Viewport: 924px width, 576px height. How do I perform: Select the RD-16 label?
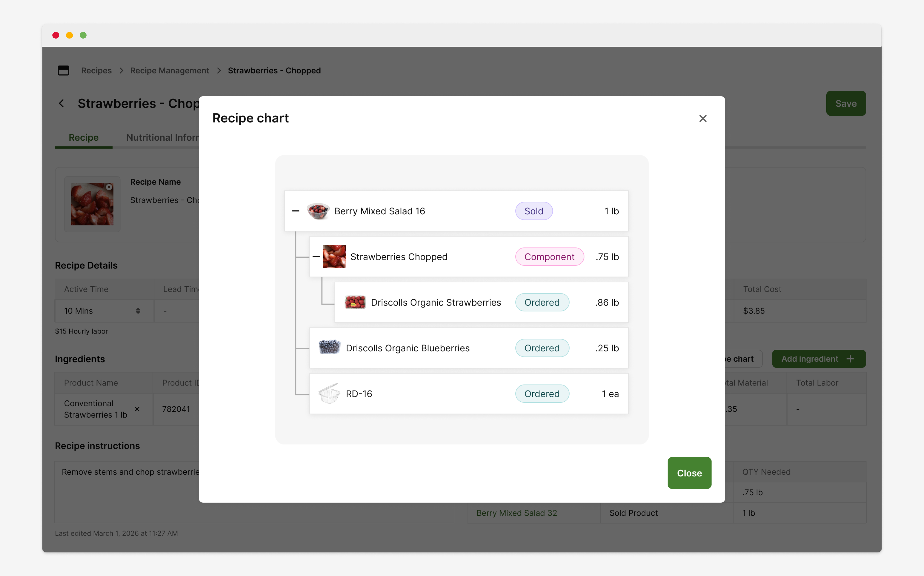pos(359,394)
